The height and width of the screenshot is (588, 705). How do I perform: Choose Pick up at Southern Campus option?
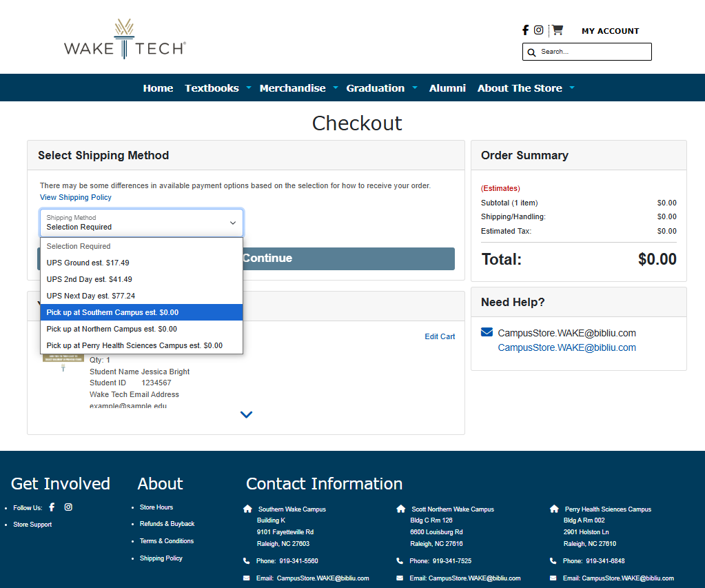112,312
